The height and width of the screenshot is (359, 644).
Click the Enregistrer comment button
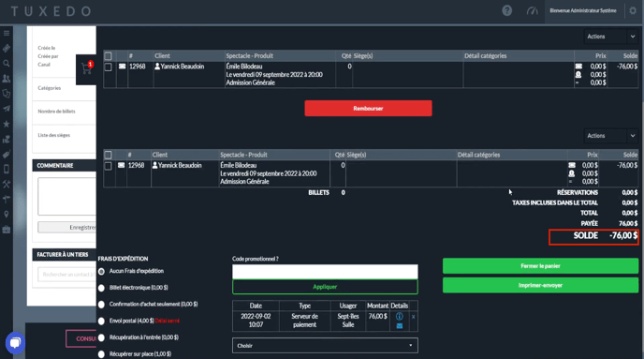click(x=67, y=227)
